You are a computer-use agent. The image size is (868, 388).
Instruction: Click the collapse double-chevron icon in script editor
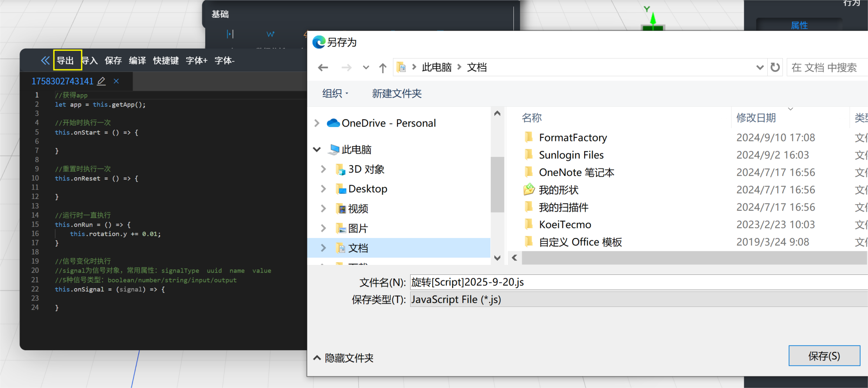(x=45, y=60)
